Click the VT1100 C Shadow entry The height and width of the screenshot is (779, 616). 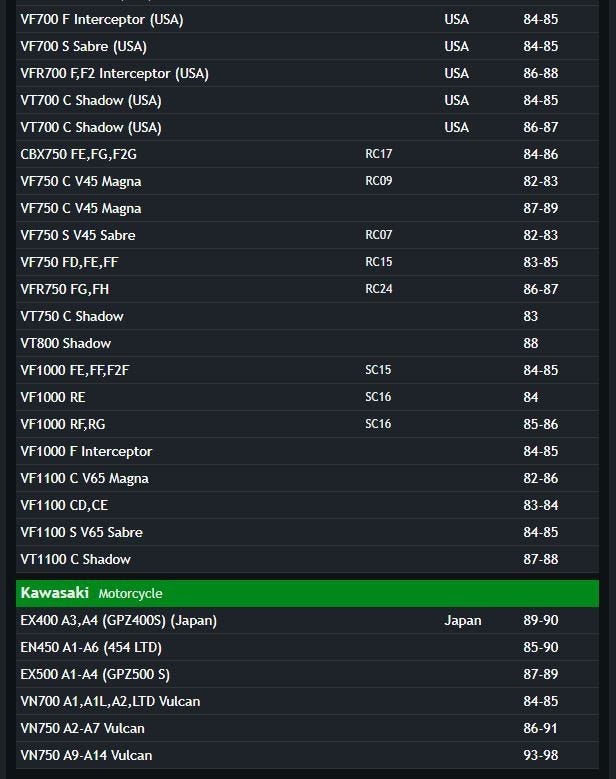76,559
